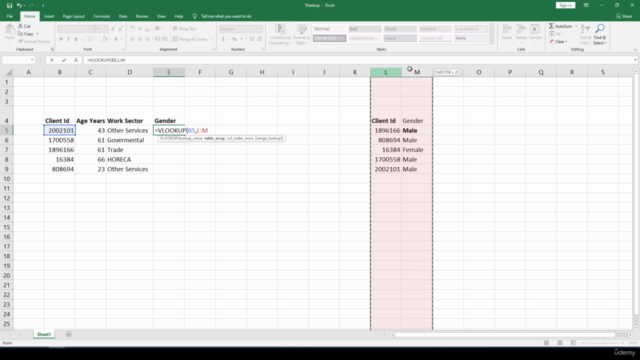The image size is (640, 360).
Task: Cancel formula entry with X button
Action: (x=52, y=60)
